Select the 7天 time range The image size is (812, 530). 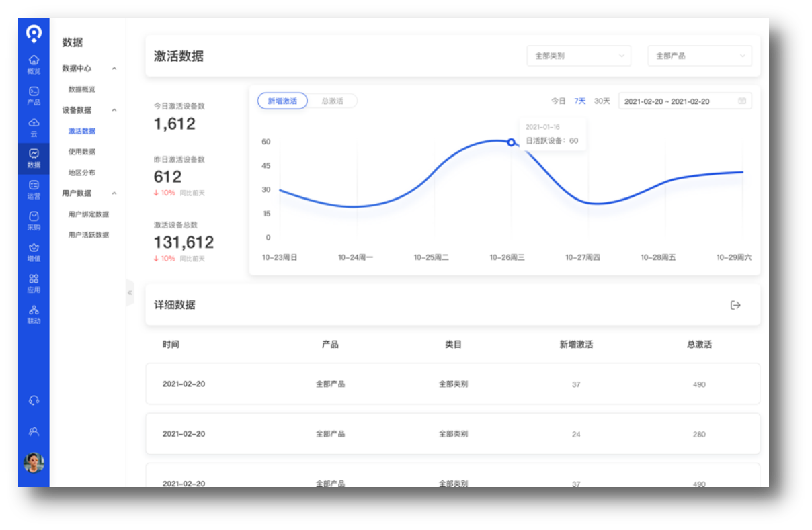580,101
